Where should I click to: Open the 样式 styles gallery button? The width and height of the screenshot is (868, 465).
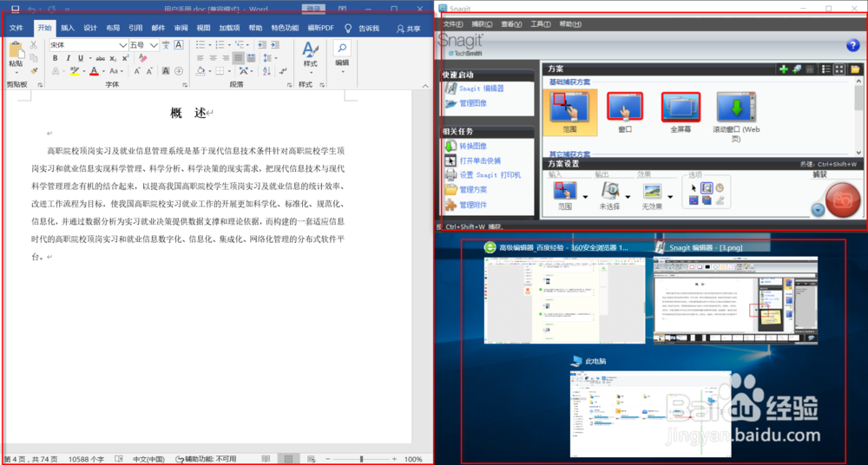[x=310, y=56]
